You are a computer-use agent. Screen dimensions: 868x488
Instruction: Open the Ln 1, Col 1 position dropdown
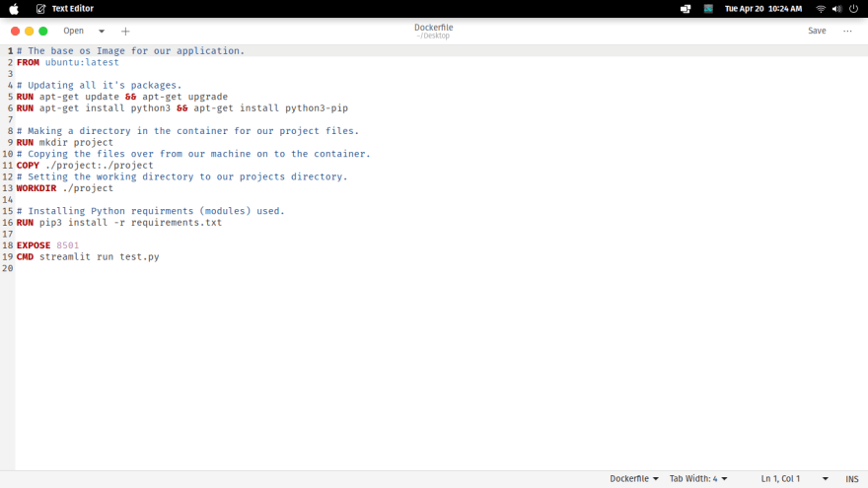pos(794,478)
